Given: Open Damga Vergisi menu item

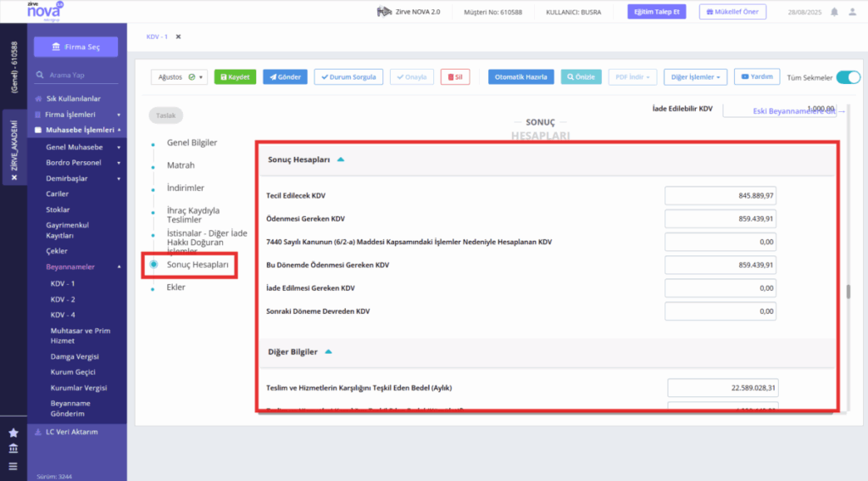Looking at the screenshot, I should point(75,356).
